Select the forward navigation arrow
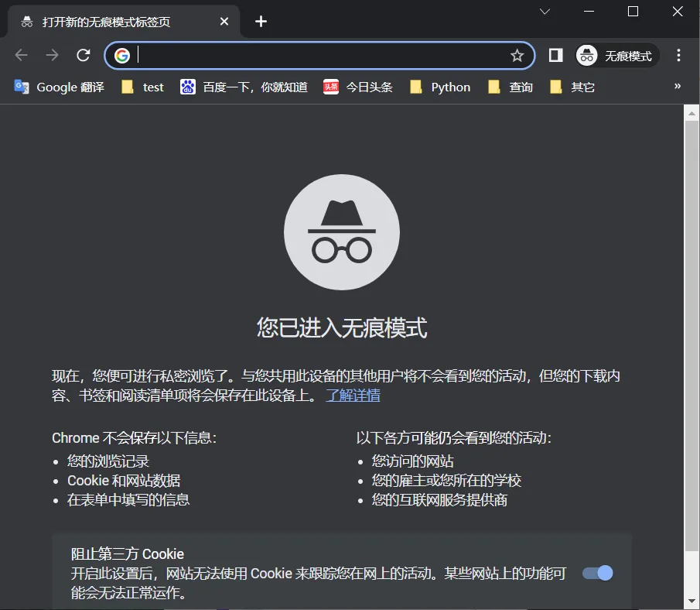 pos(52,55)
